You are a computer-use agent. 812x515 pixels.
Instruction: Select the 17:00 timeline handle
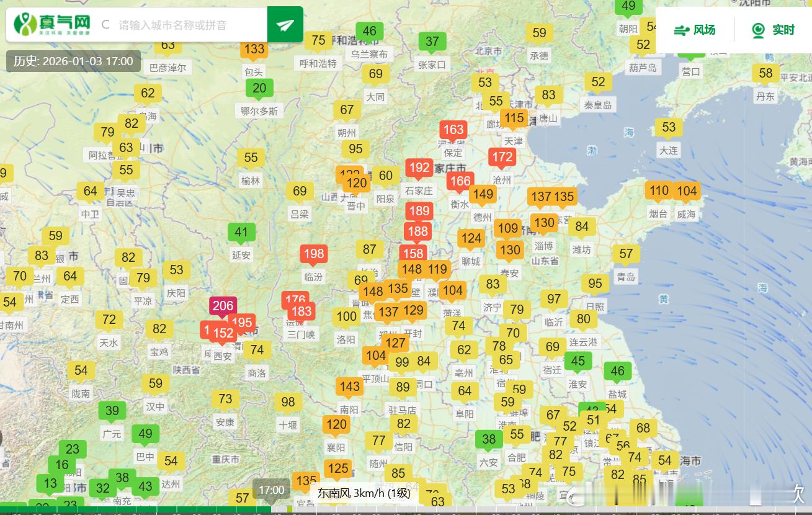(271, 490)
